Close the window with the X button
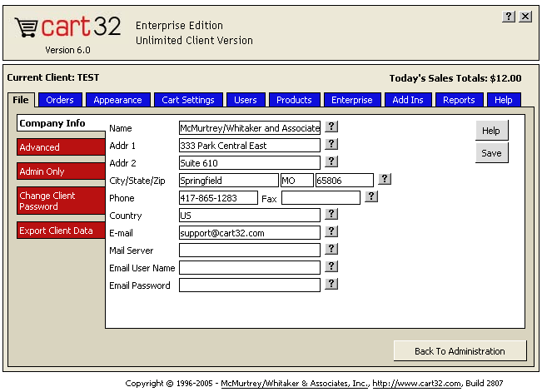This screenshot has height=392, width=542. pos(525,17)
